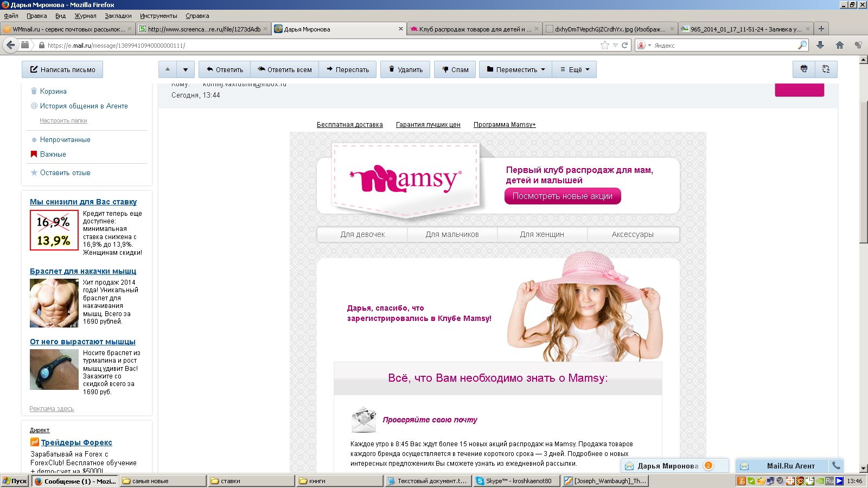Click ad Мы снизили для Вас ставку
The width and height of the screenshot is (868, 488).
(83, 202)
